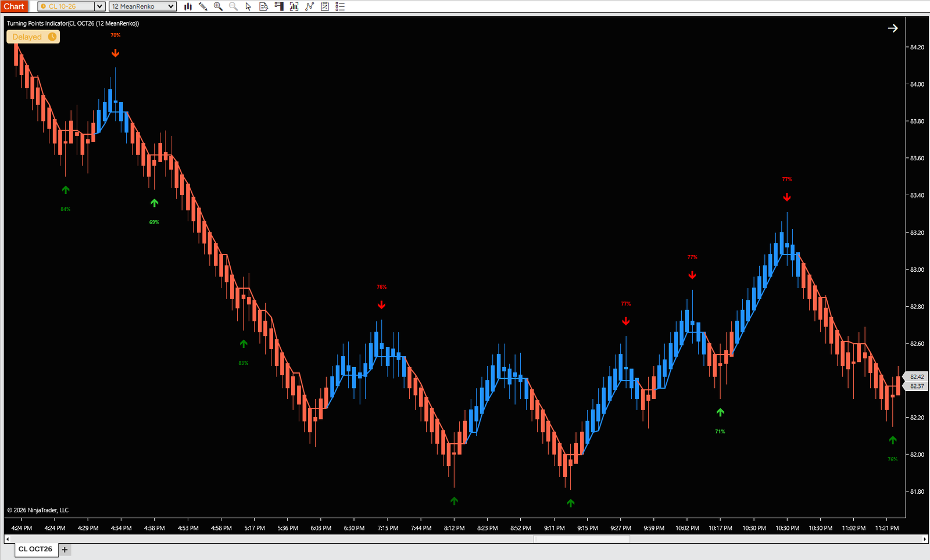Click the green up arrow above 84%
This screenshot has width=930, height=560.
pyautogui.click(x=66, y=190)
